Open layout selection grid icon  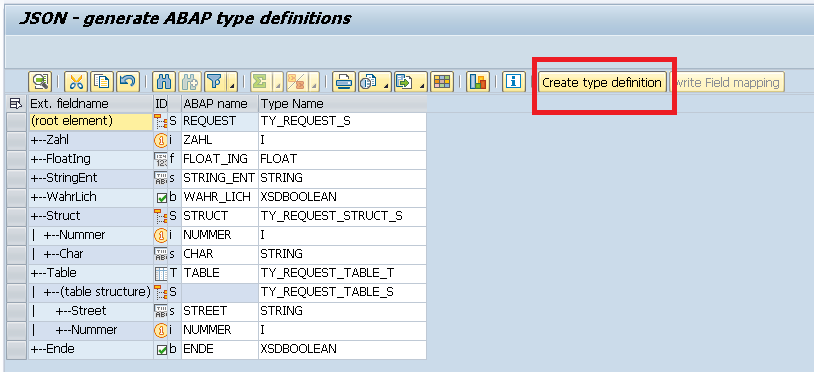442,82
